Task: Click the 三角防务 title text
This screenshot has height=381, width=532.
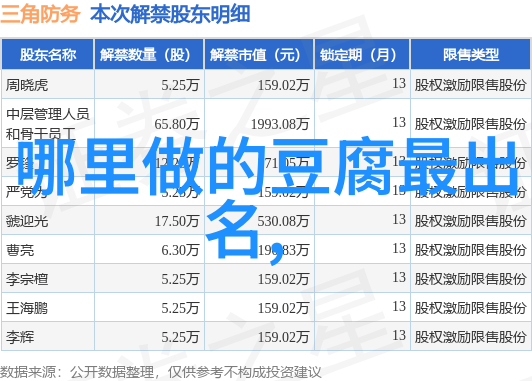Action: point(40,14)
